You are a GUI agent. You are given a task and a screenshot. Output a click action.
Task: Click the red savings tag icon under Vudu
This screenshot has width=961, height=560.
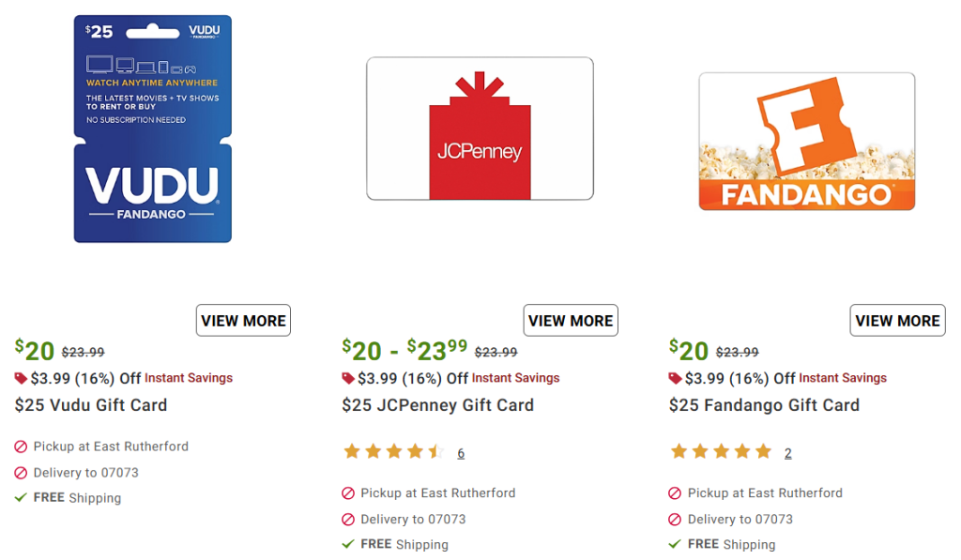point(21,378)
